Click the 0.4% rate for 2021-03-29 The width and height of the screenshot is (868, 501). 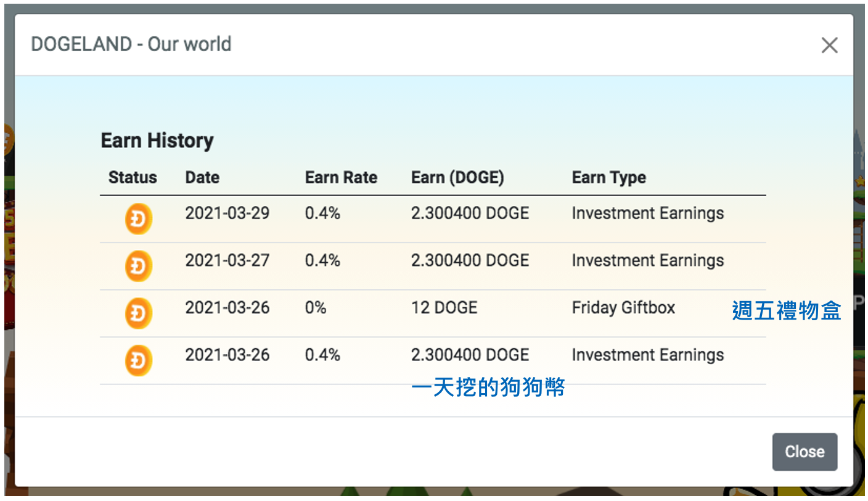(x=322, y=213)
